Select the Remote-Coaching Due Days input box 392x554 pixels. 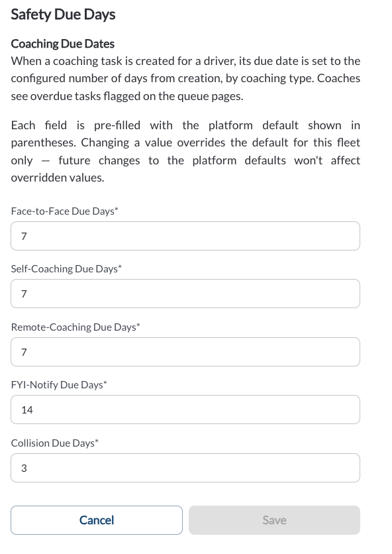pyautogui.click(x=185, y=352)
